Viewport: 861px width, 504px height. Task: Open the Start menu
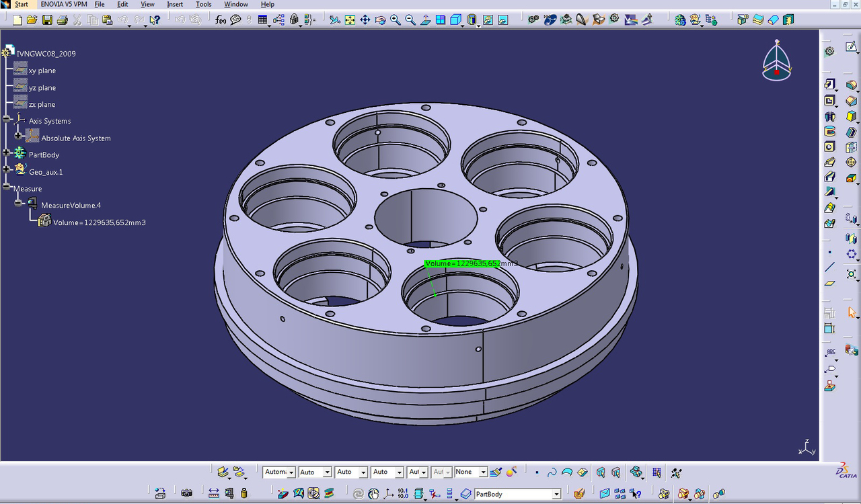[22, 4]
